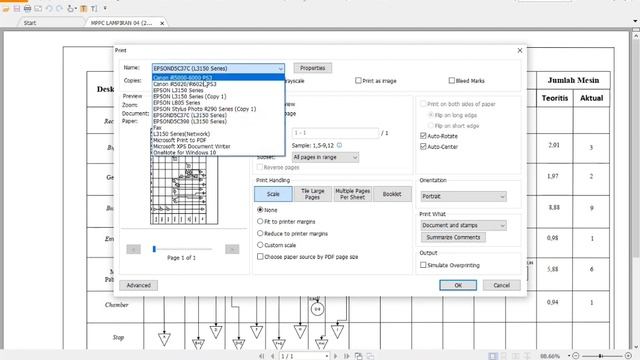The height and width of the screenshot is (360, 640).
Task: Close the Print dialog with X
Action: coord(520,50)
